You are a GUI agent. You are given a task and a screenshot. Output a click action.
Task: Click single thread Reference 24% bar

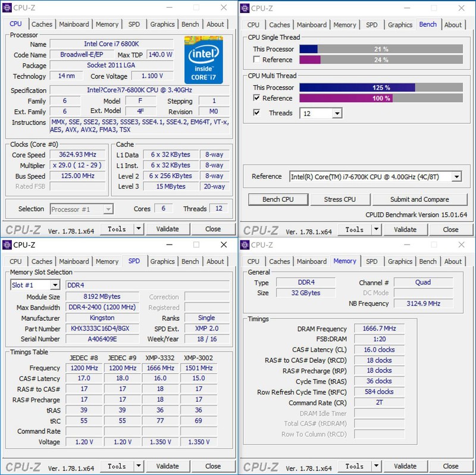click(x=381, y=60)
